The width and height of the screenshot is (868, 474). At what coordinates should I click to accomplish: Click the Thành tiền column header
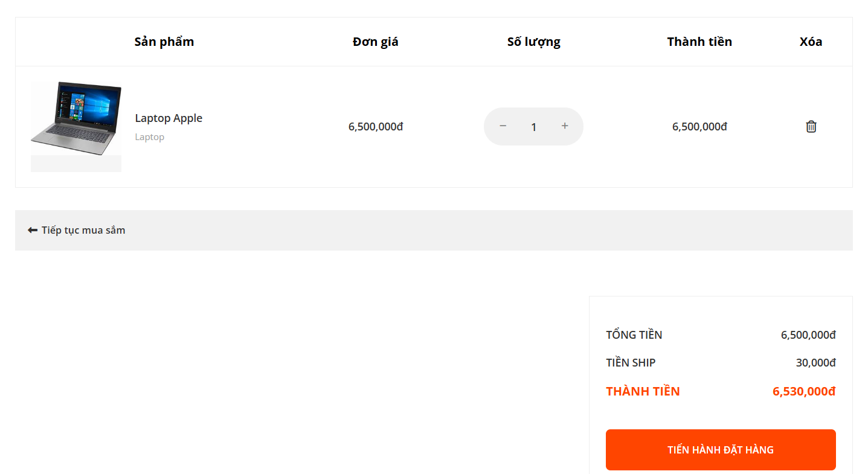(x=699, y=42)
